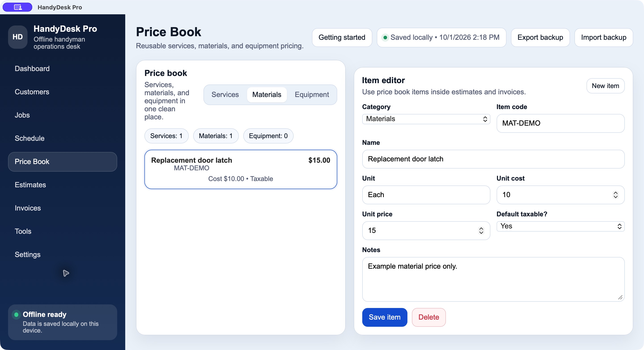Viewport: 644px width, 350px height.
Task: Click the Getting started button
Action: click(342, 38)
